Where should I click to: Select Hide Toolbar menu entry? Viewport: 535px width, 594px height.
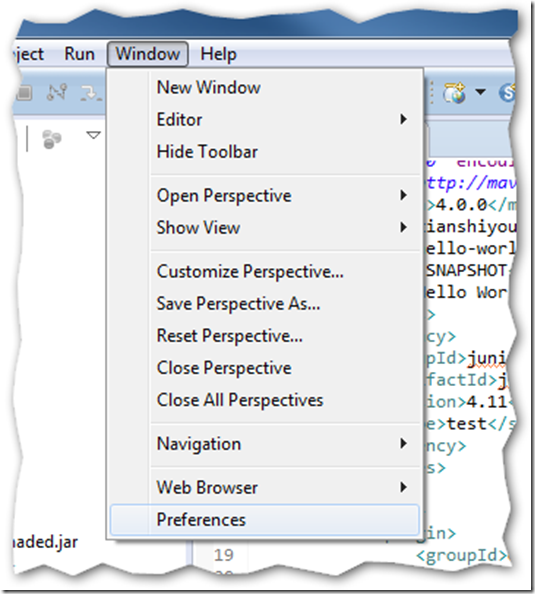coord(265,152)
